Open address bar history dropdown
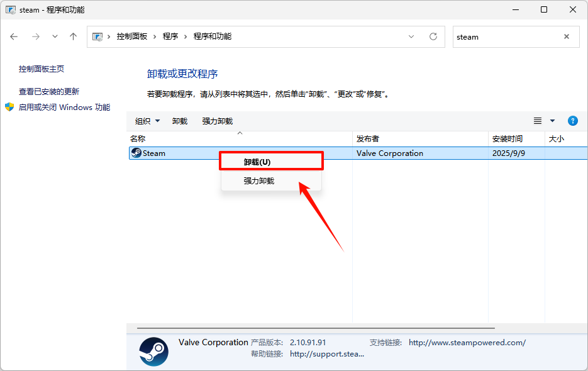The height and width of the screenshot is (371, 588). pyautogui.click(x=411, y=36)
